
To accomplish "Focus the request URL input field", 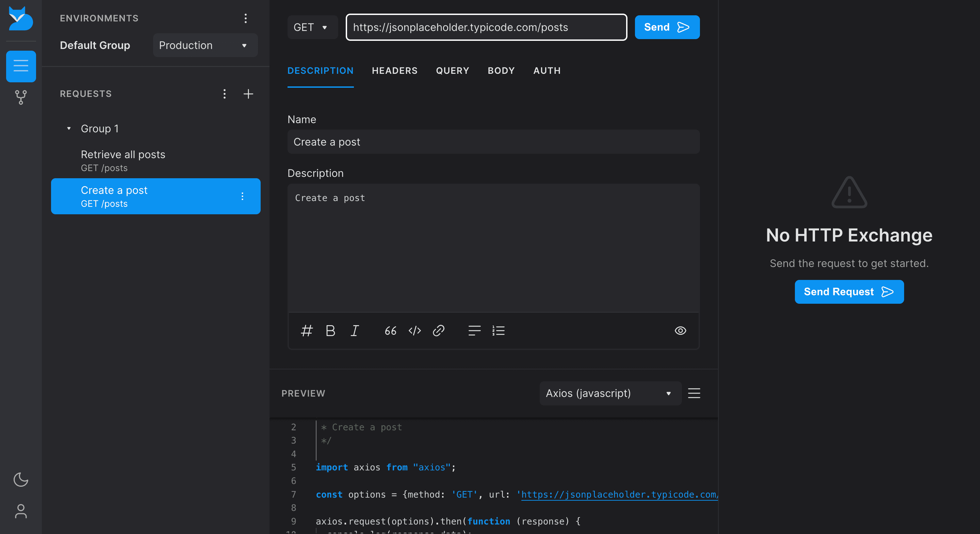I will (x=486, y=27).
